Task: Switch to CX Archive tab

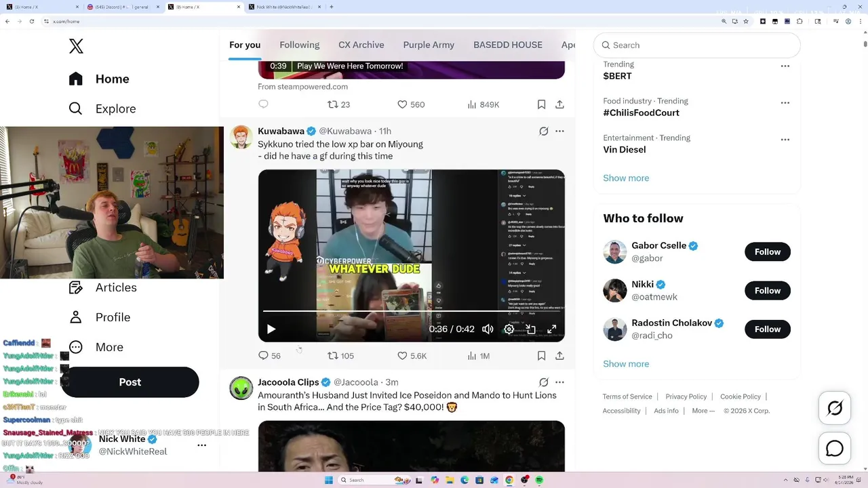Action: [361, 45]
